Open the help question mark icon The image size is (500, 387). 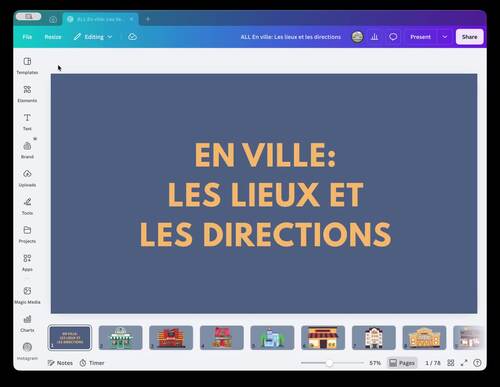(x=477, y=363)
